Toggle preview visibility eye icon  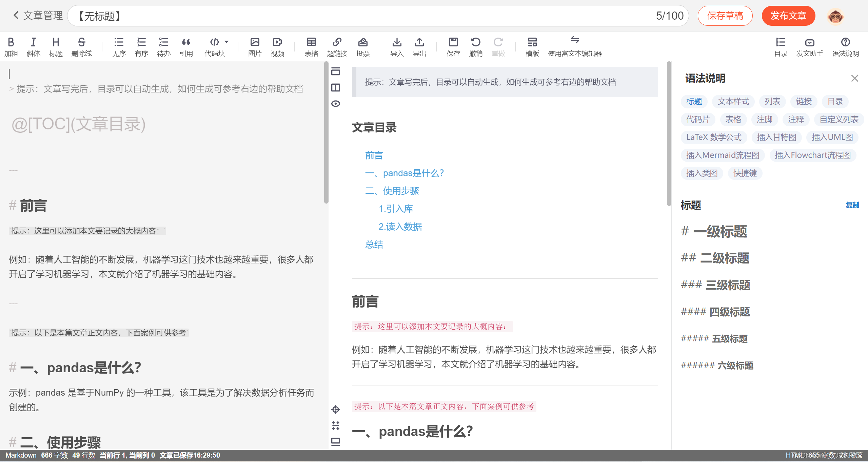[x=336, y=104]
